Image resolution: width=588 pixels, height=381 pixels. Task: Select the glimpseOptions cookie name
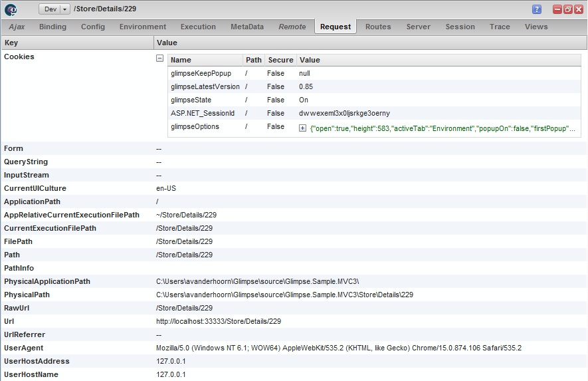(195, 126)
